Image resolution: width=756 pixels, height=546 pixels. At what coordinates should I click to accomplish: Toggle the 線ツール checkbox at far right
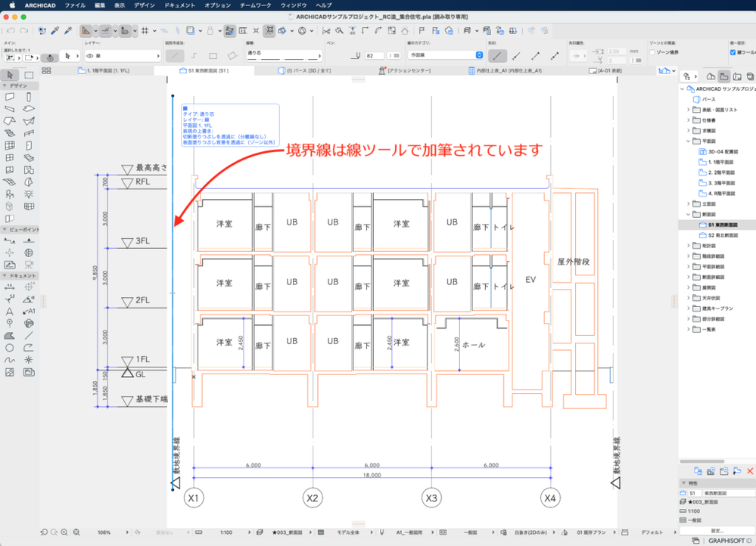coord(733,52)
